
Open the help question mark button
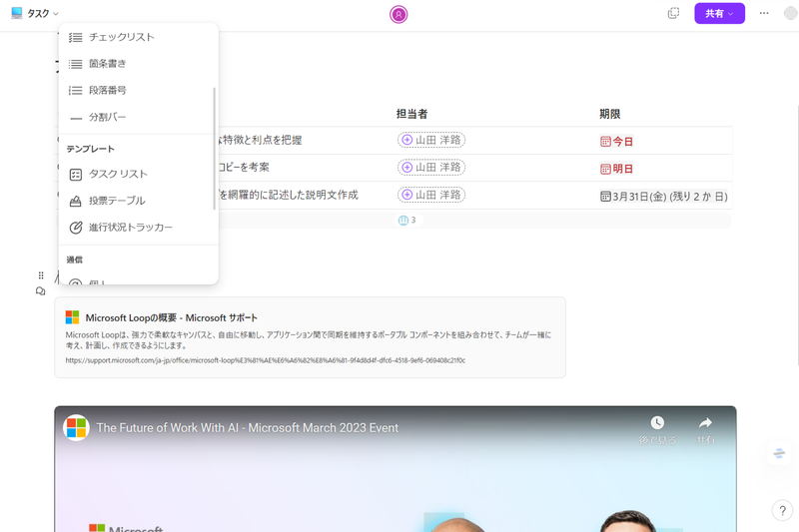pos(782,511)
